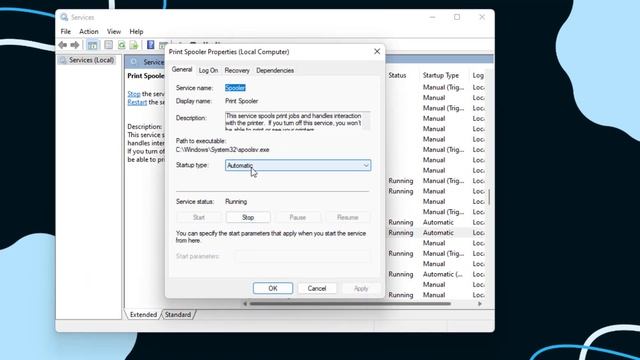This screenshot has height=360, width=640.
Task: Switch to the Extended view tab
Action: click(143, 315)
